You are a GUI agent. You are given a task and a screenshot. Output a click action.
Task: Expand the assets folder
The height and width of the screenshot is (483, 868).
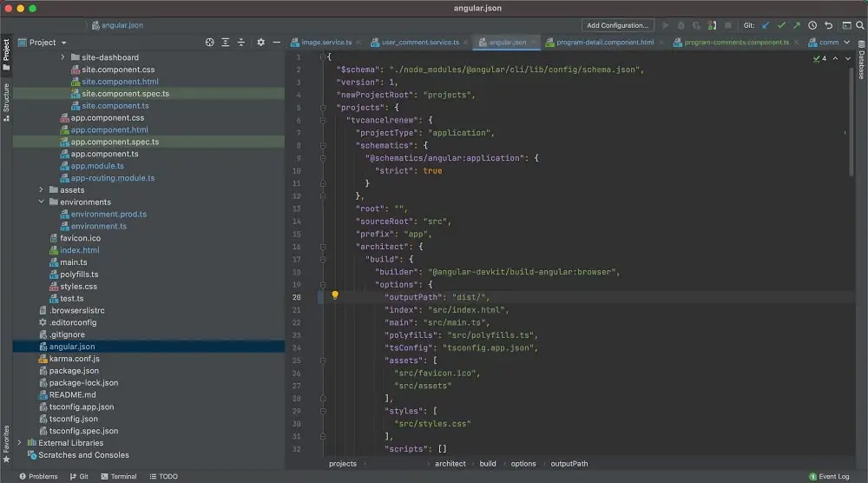click(41, 190)
